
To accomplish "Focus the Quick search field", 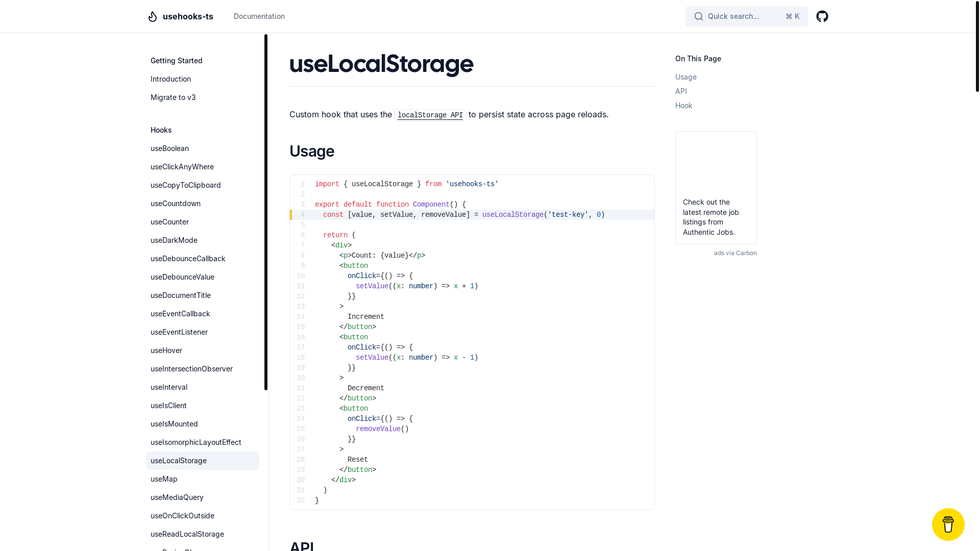I will point(746,16).
